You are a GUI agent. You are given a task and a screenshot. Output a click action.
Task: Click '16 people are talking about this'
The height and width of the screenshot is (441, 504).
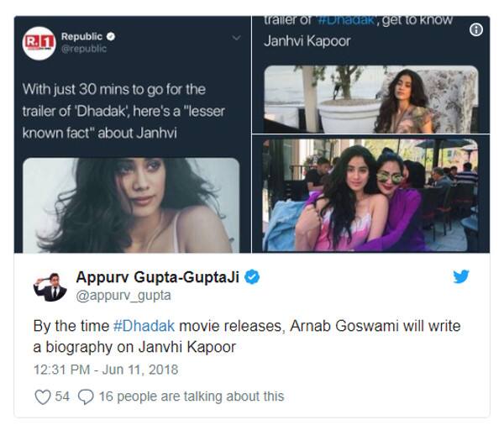click(192, 396)
